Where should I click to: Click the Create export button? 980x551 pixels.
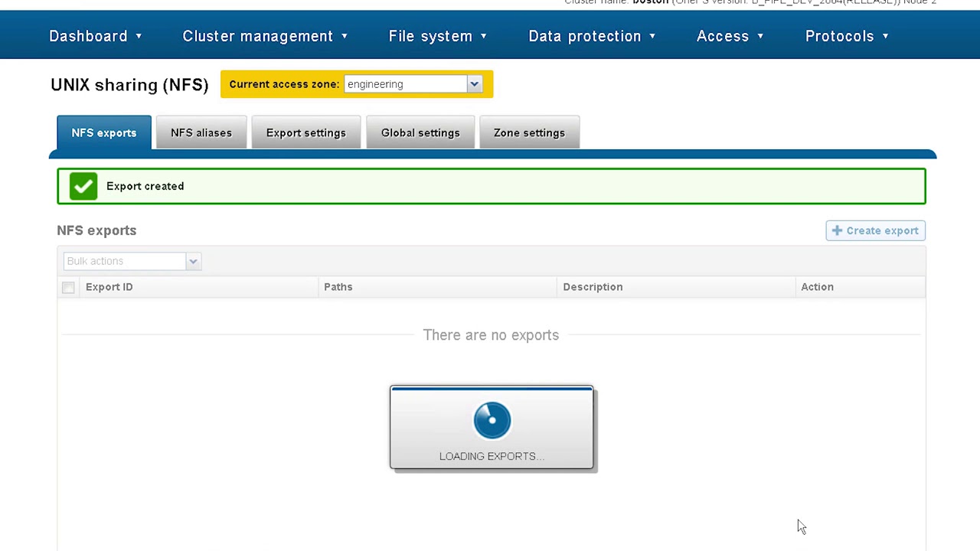tap(875, 230)
